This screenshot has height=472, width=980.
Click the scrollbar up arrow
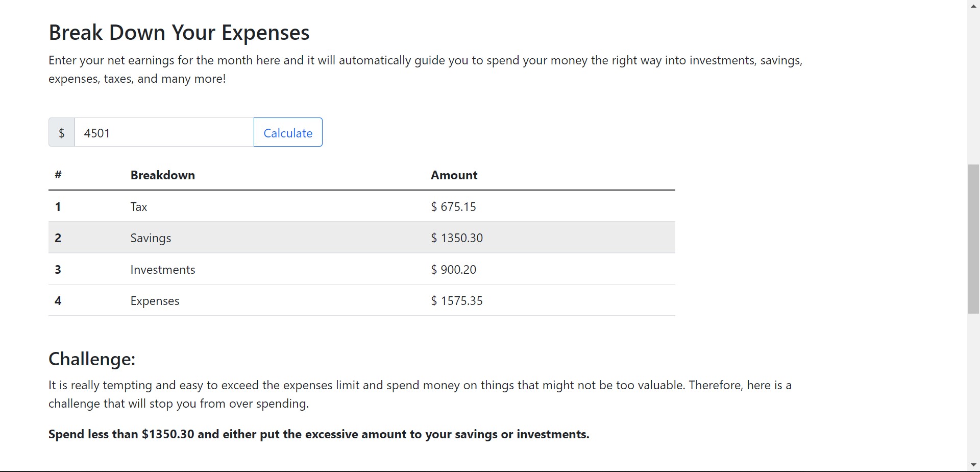(973, 6)
